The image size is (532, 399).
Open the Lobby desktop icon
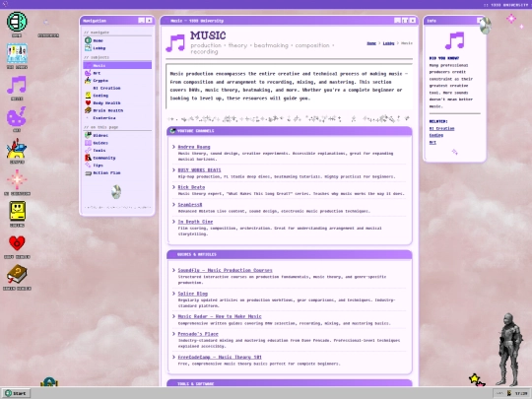(17, 55)
